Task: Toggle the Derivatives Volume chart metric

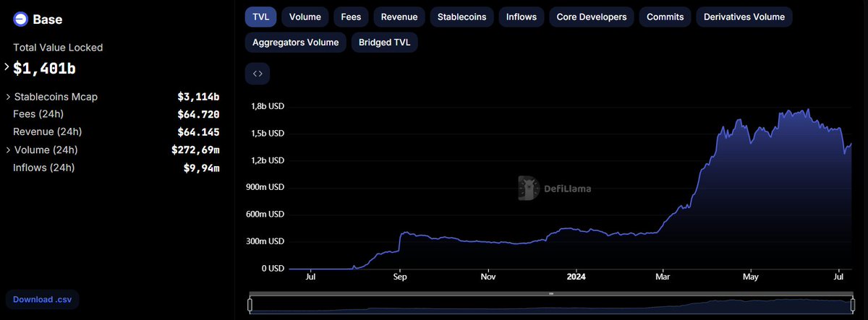Action: (744, 17)
